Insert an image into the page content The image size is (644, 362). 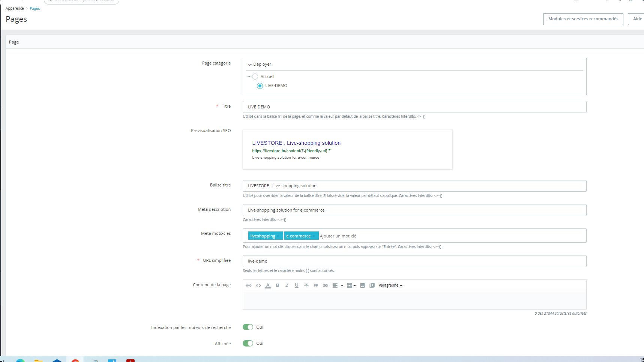pos(362,285)
